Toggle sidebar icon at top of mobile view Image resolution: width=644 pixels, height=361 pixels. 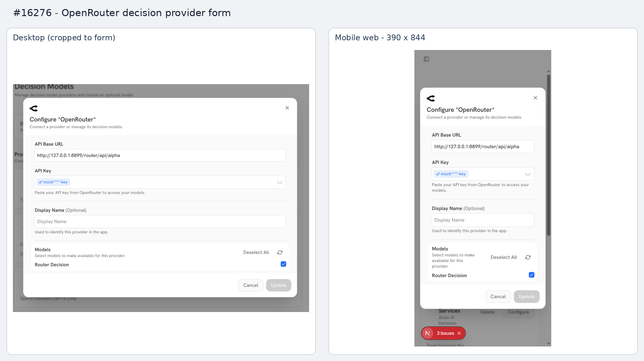pos(426,59)
